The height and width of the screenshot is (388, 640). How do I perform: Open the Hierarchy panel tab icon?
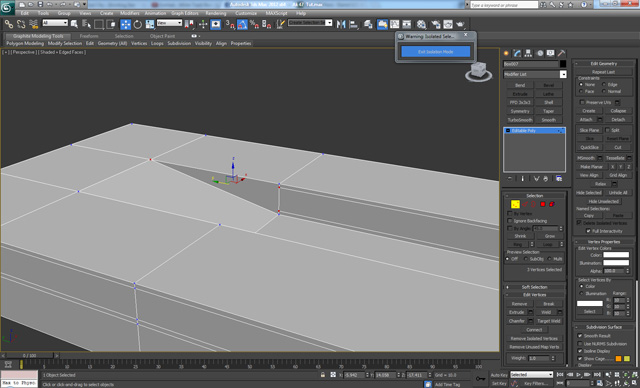[x=529, y=53]
